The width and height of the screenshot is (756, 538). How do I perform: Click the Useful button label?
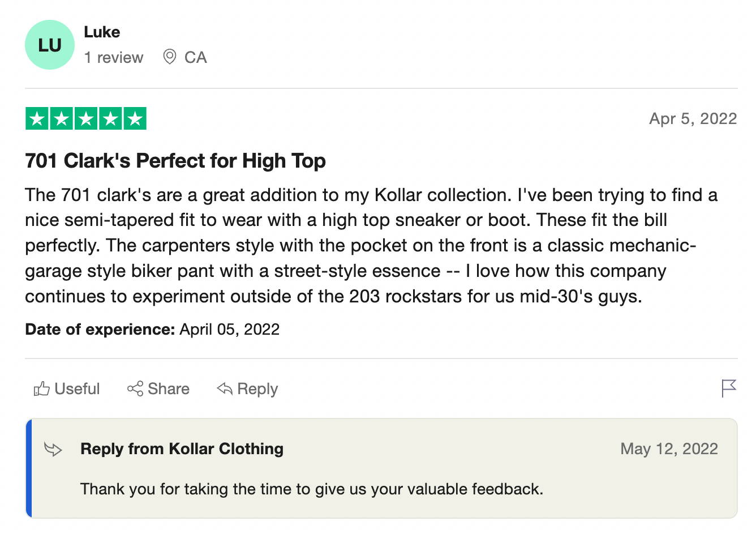click(77, 389)
